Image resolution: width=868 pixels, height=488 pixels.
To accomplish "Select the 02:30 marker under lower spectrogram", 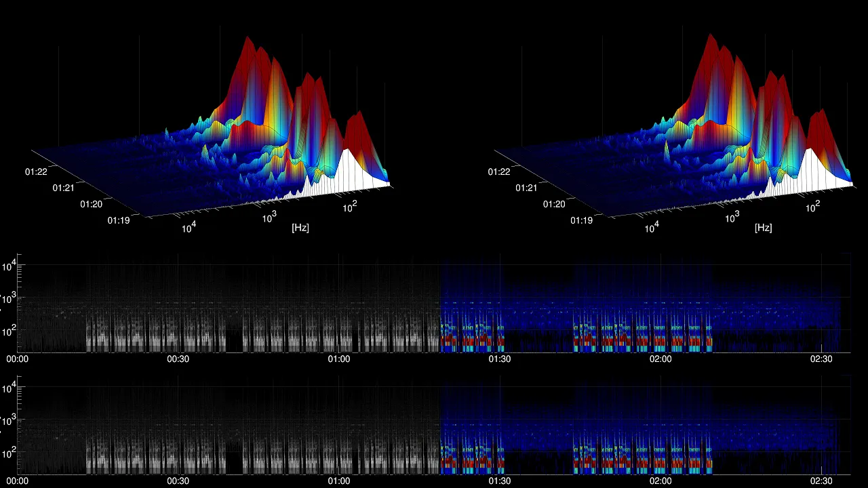I will pyautogui.click(x=821, y=481).
